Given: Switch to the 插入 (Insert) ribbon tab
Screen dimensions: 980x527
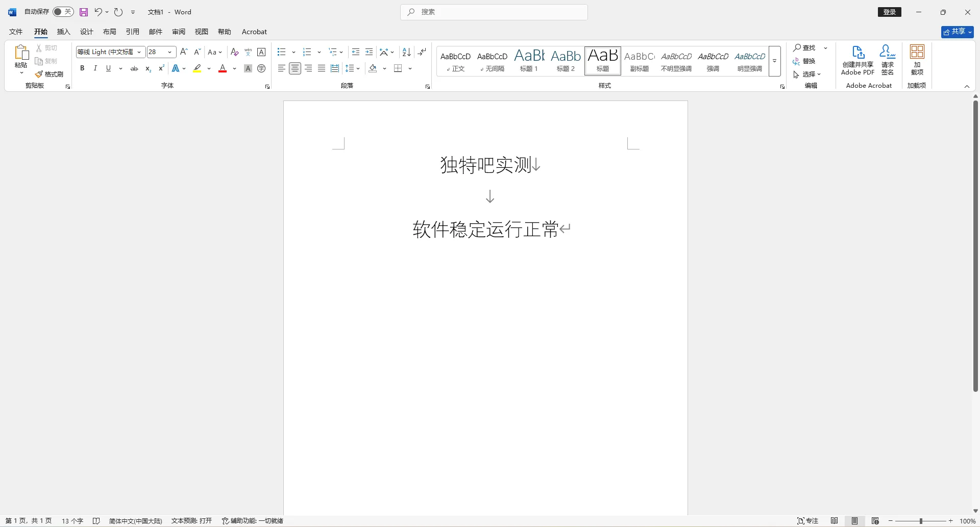Looking at the screenshot, I should 63,32.
